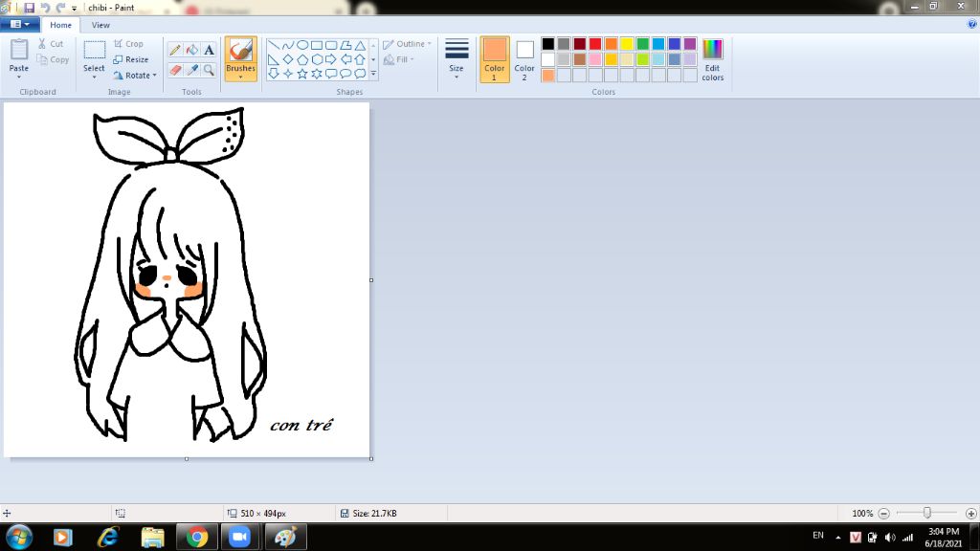Expand the Brushes dropdown arrow
Image resolution: width=980 pixels, height=551 pixels.
240,77
